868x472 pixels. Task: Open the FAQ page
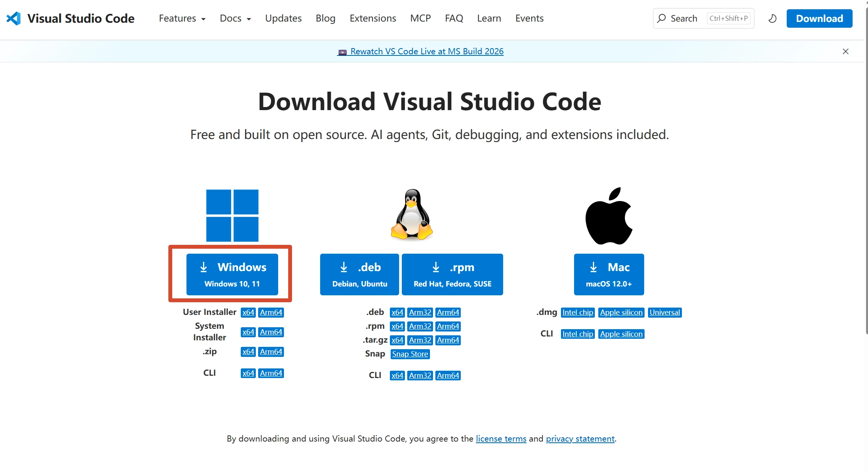[x=454, y=18]
